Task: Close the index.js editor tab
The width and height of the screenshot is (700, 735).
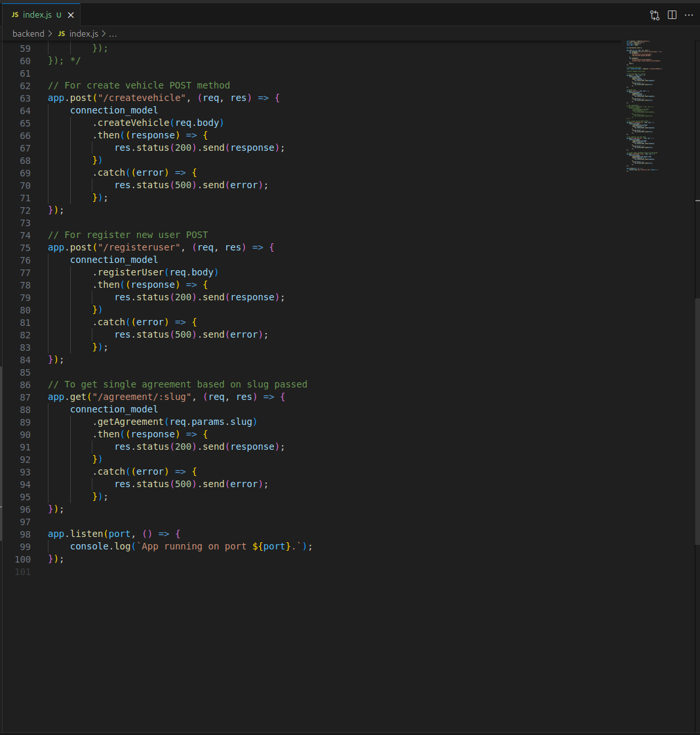Action: click(71, 15)
